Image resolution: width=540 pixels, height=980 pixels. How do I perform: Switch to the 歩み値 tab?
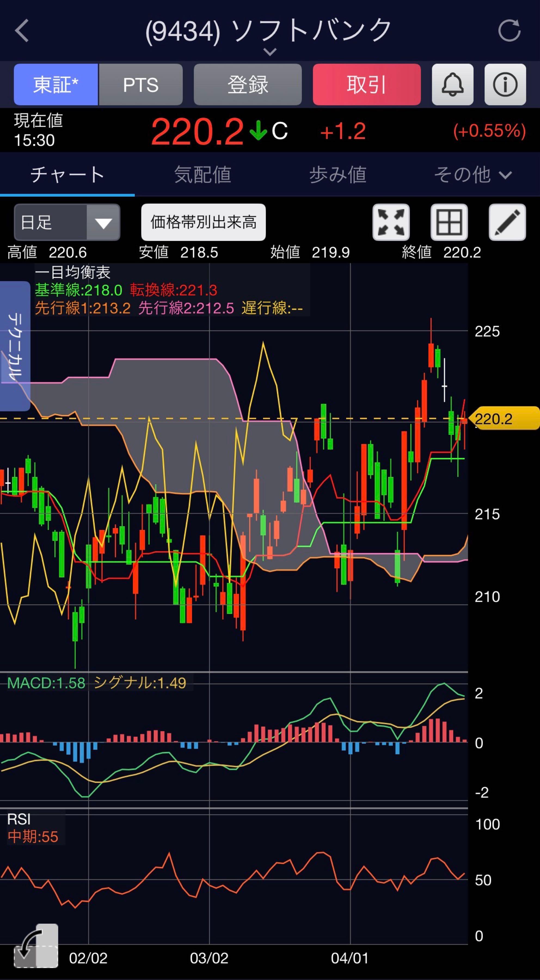(337, 175)
